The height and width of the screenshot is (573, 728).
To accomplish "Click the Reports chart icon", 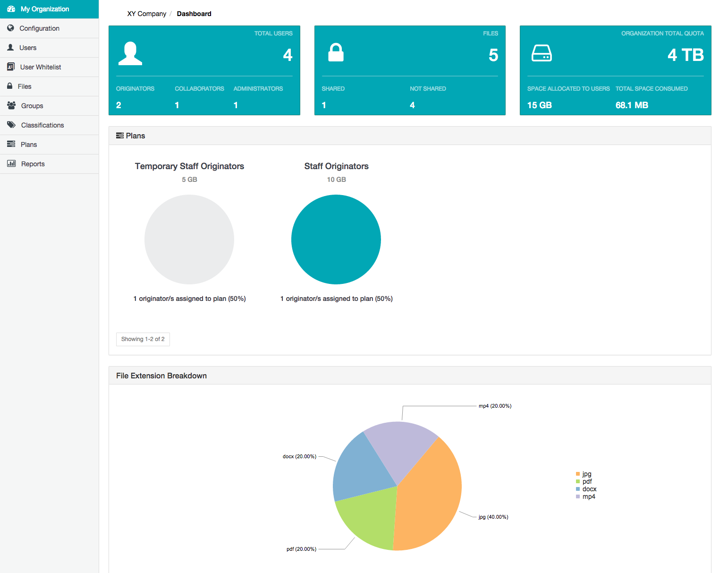I will [11, 164].
